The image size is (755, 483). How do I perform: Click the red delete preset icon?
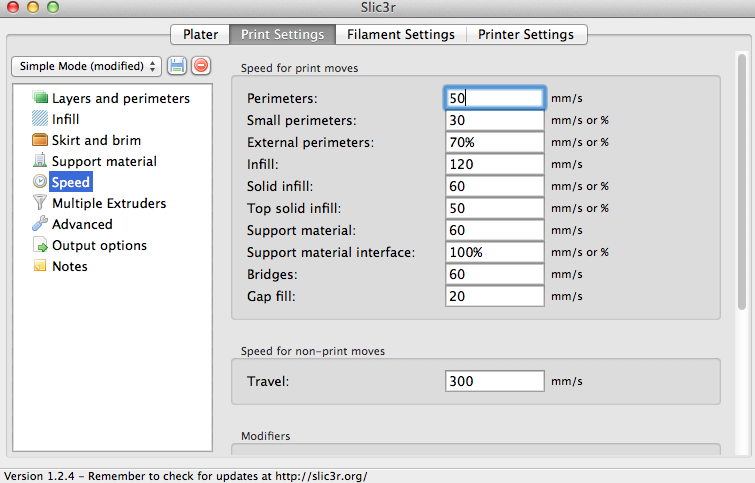[x=200, y=66]
